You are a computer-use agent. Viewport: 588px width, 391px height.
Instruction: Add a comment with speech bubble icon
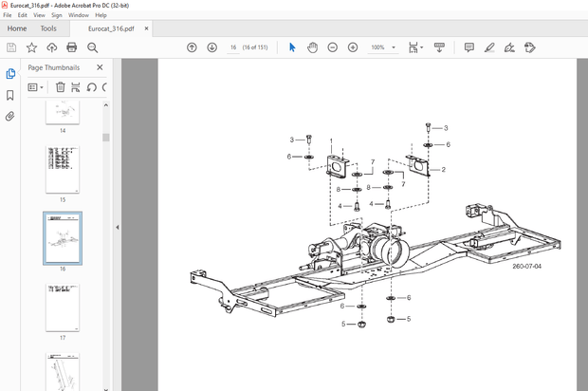[469, 47]
